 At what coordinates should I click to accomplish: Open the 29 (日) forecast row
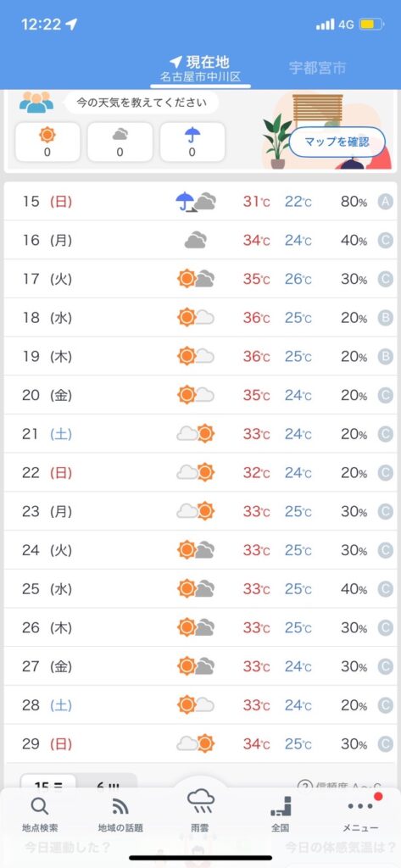200,743
